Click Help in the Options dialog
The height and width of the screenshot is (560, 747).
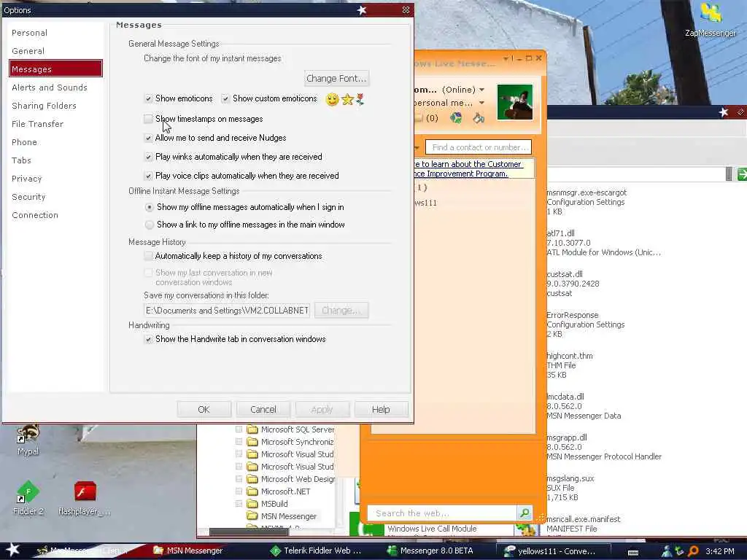tap(381, 410)
